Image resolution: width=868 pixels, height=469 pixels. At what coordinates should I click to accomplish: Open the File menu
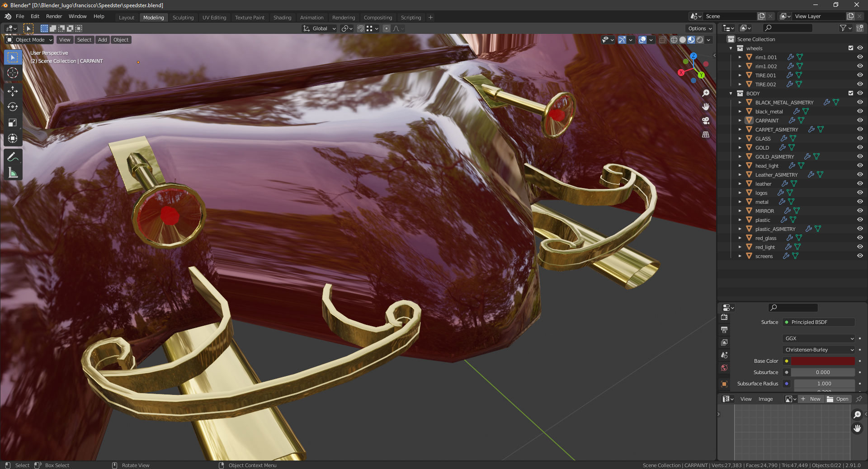tap(20, 16)
